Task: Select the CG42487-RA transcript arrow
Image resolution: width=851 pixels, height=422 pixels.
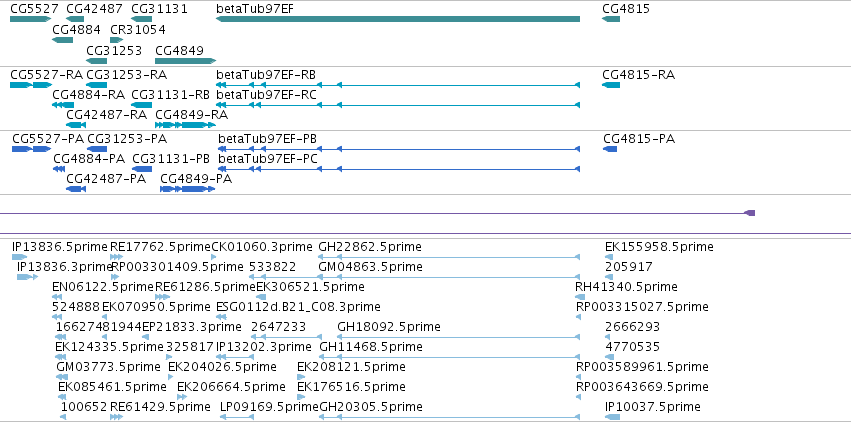Action: pos(76,125)
